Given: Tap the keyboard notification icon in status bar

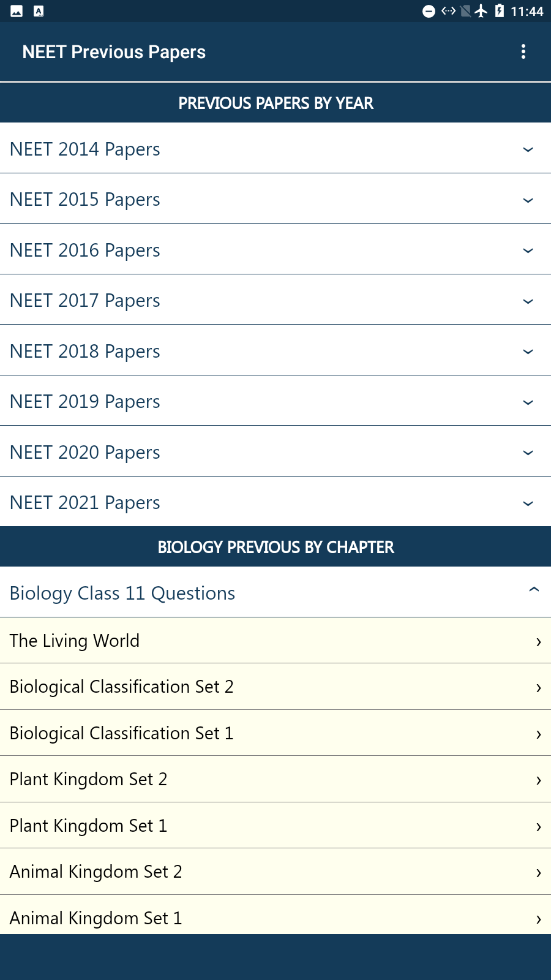Looking at the screenshot, I should 39,11.
